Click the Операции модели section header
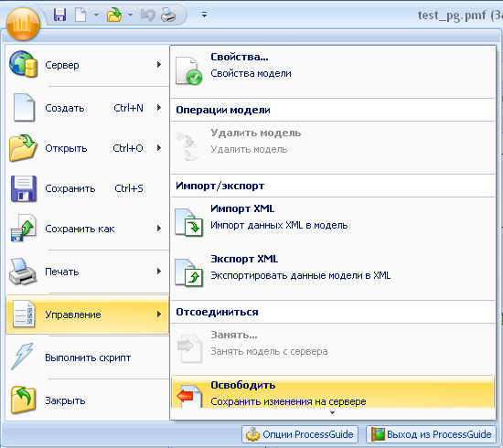Screen dimensions: 503x448 pyautogui.click(x=223, y=110)
